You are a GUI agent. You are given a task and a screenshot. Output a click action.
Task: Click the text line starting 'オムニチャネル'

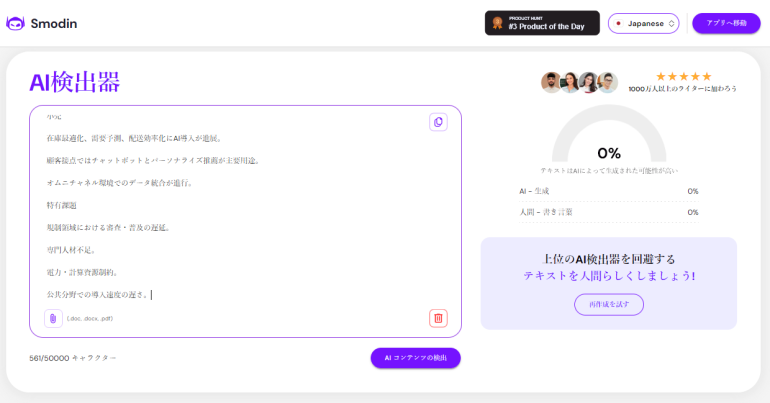pyautogui.click(x=120, y=183)
